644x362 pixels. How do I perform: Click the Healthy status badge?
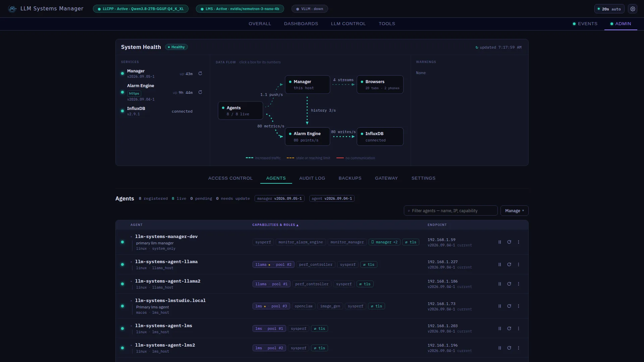coord(176,47)
